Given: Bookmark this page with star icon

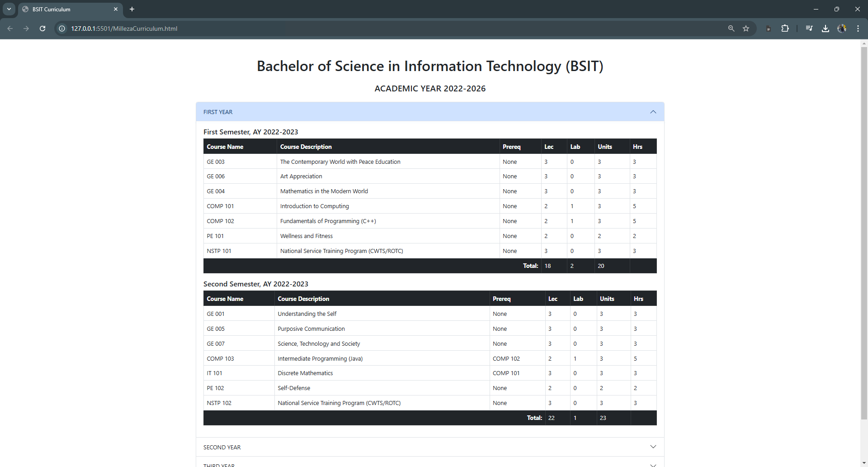Looking at the screenshot, I should tap(746, 29).
